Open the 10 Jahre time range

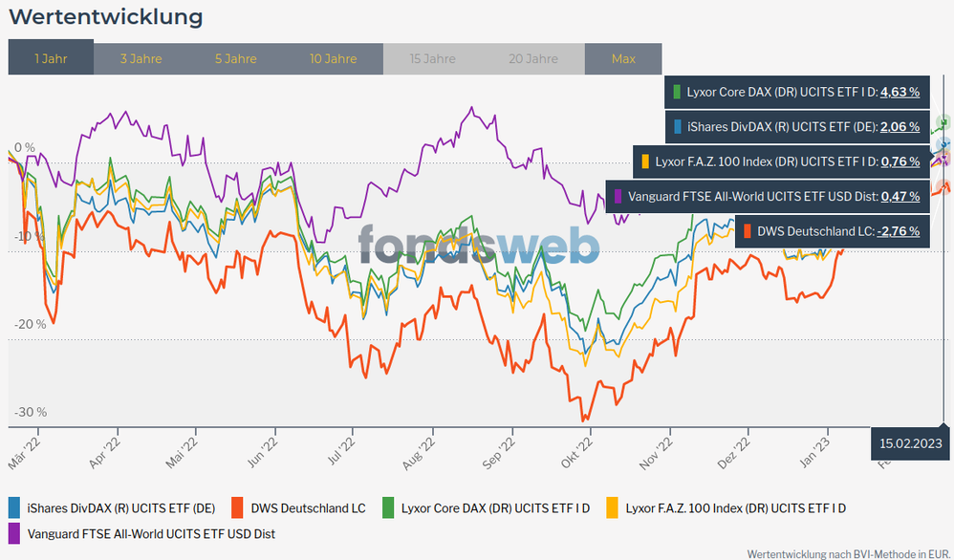coord(333,58)
